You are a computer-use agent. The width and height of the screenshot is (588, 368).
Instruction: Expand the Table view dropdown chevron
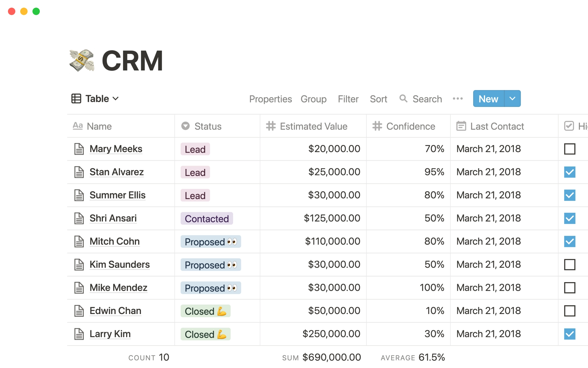(115, 99)
